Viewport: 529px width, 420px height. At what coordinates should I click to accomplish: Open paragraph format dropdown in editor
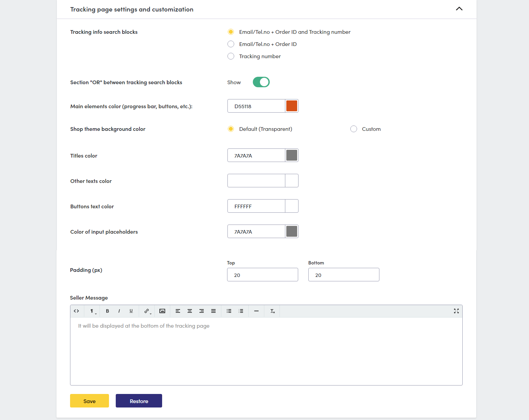(92, 311)
